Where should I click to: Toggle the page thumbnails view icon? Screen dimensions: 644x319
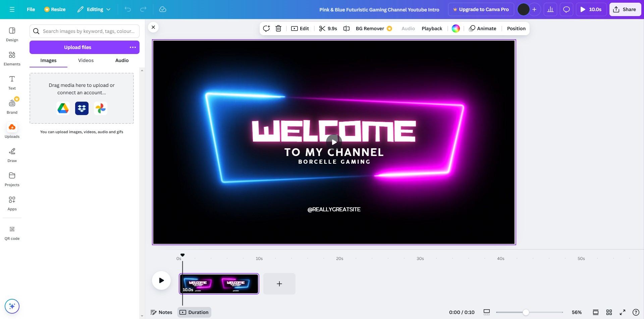pyautogui.click(x=596, y=312)
